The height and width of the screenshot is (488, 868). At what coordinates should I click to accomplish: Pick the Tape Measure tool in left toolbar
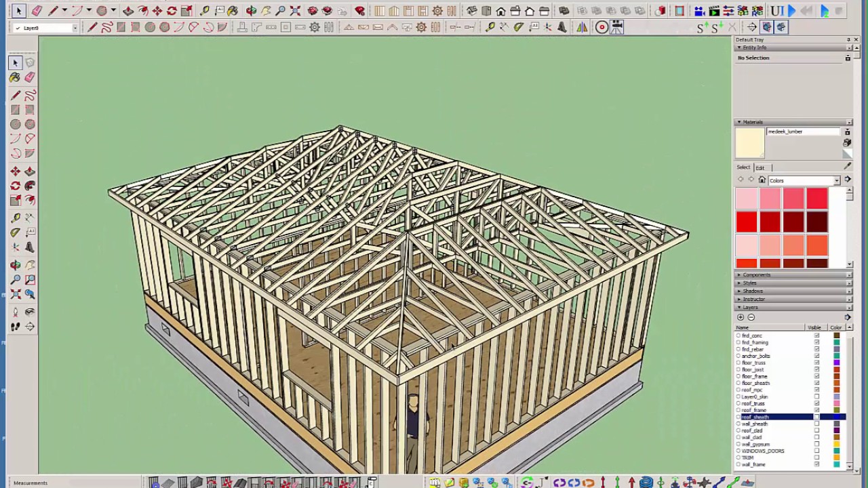click(x=15, y=218)
